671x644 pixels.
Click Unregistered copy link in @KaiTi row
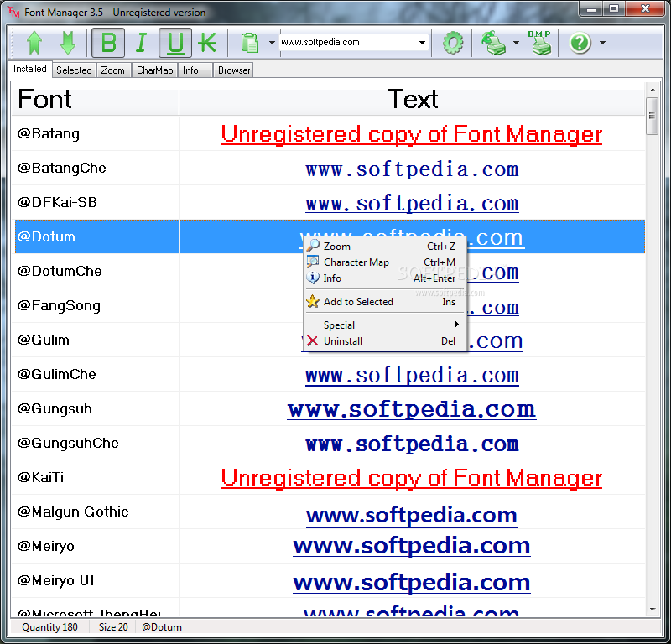tap(412, 478)
